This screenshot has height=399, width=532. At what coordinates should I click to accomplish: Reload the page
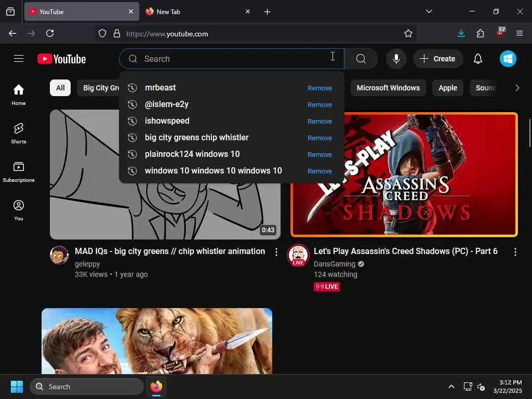coord(50,33)
